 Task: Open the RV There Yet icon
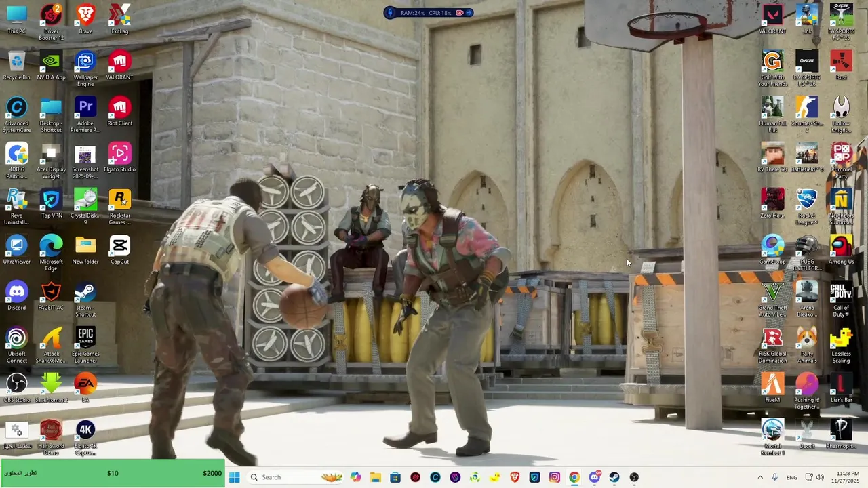[x=772, y=157]
